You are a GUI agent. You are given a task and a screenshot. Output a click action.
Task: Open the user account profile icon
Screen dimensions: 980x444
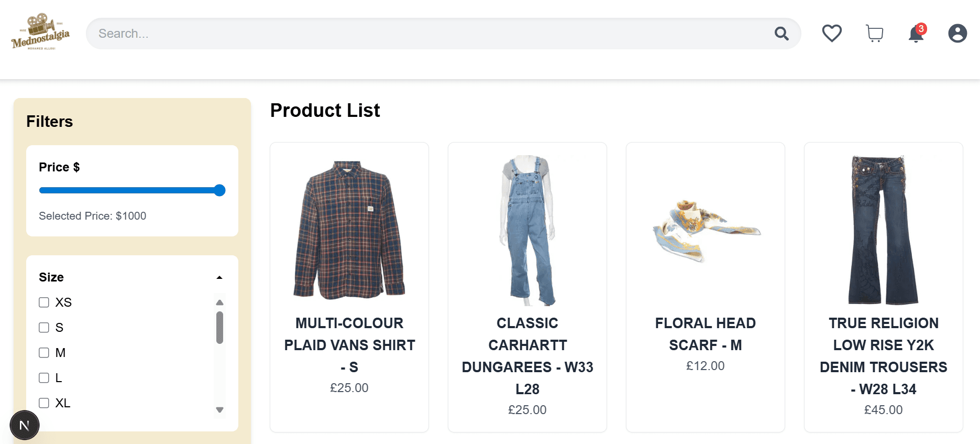[957, 34]
